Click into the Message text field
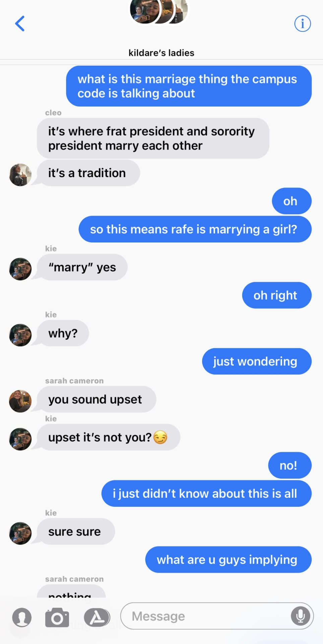The height and width of the screenshot is (644, 323). point(217,616)
